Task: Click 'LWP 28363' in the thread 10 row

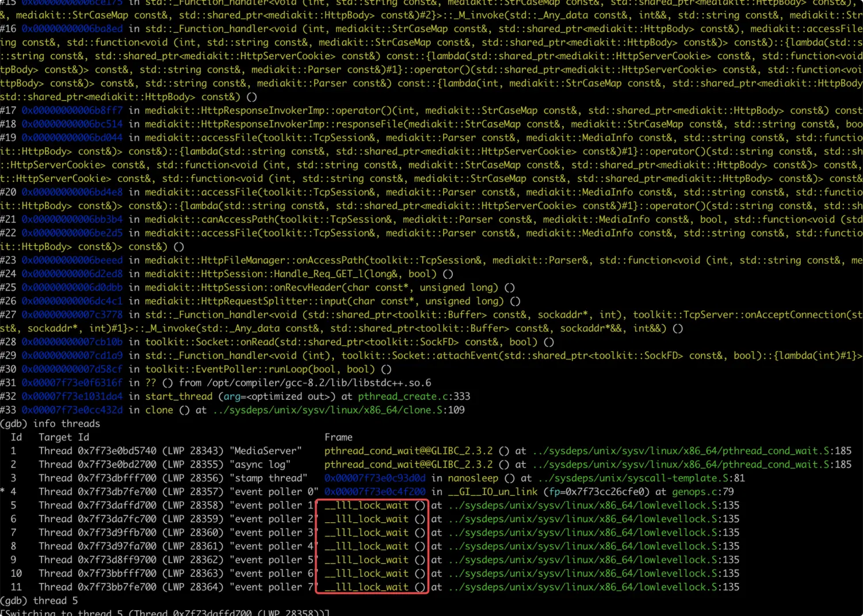Action: point(194,573)
